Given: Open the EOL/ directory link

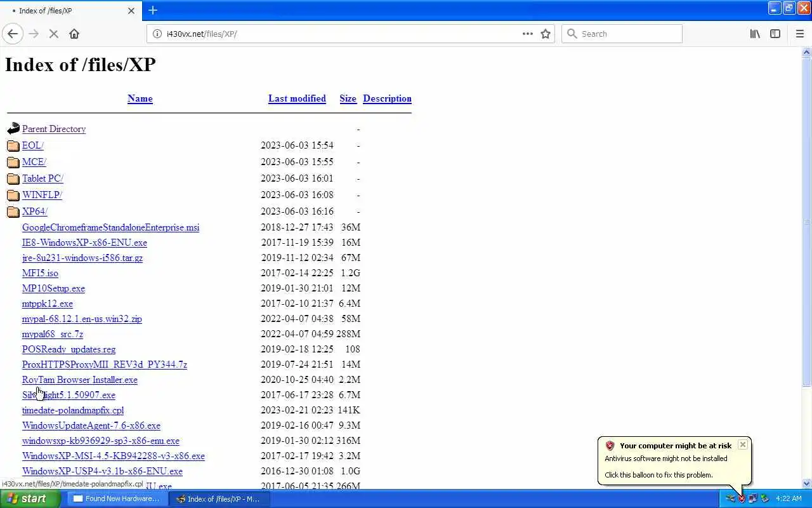Looking at the screenshot, I should (x=32, y=145).
